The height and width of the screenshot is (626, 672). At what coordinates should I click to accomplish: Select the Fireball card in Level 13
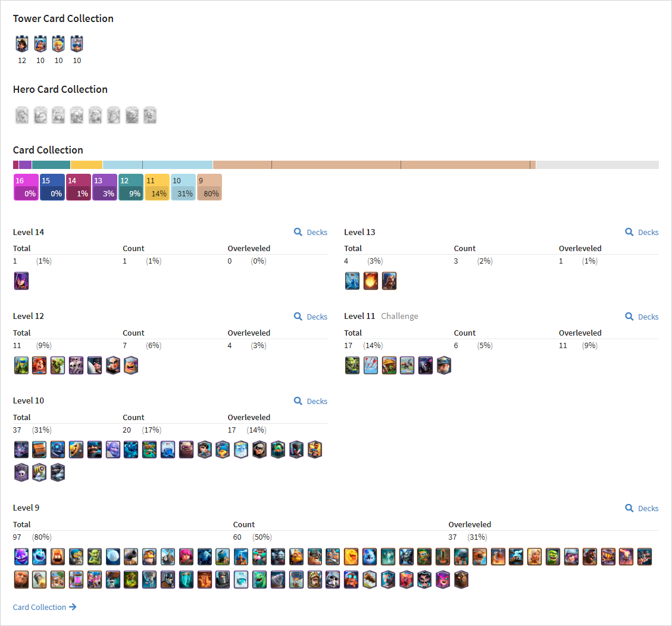pyautogui.click(x=371, y=281)
